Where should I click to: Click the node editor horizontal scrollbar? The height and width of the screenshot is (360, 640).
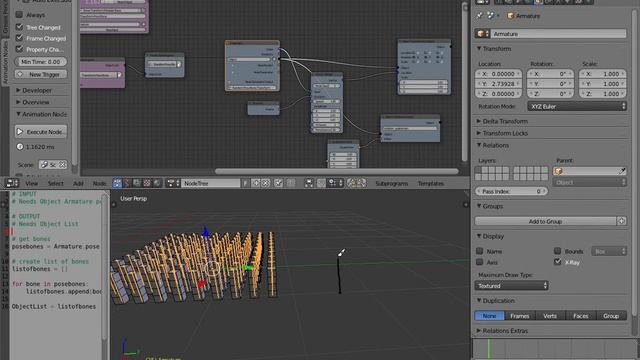point(336,171)
